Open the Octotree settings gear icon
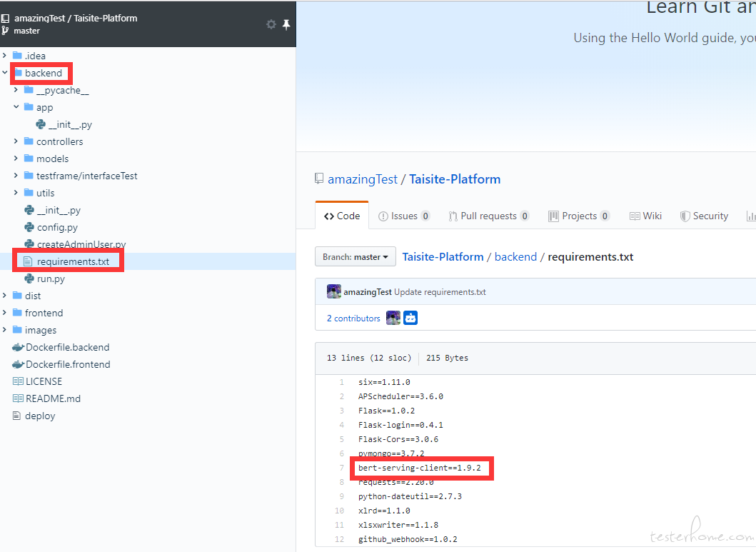The height and width of the screenshot is (552, 756). coord(271,24)
